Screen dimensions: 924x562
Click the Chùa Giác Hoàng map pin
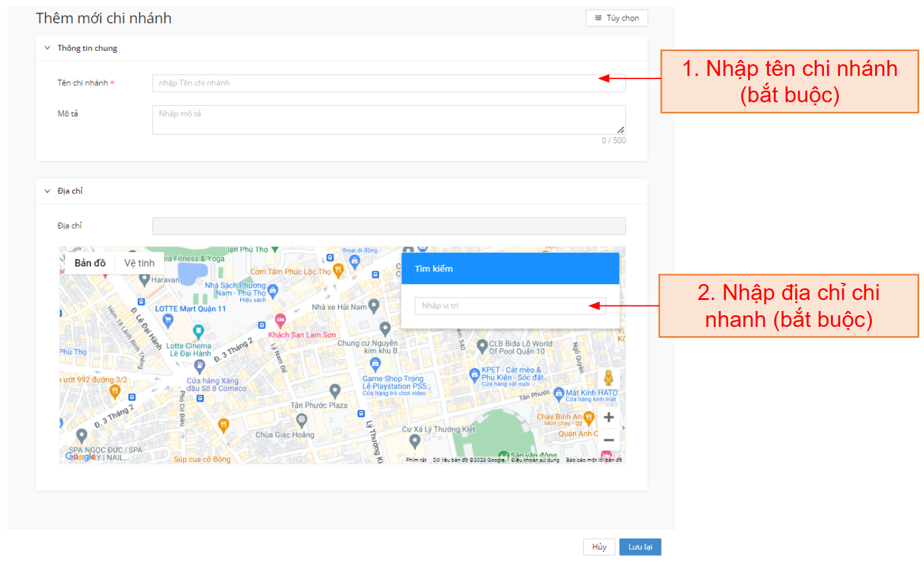[301, 421]
